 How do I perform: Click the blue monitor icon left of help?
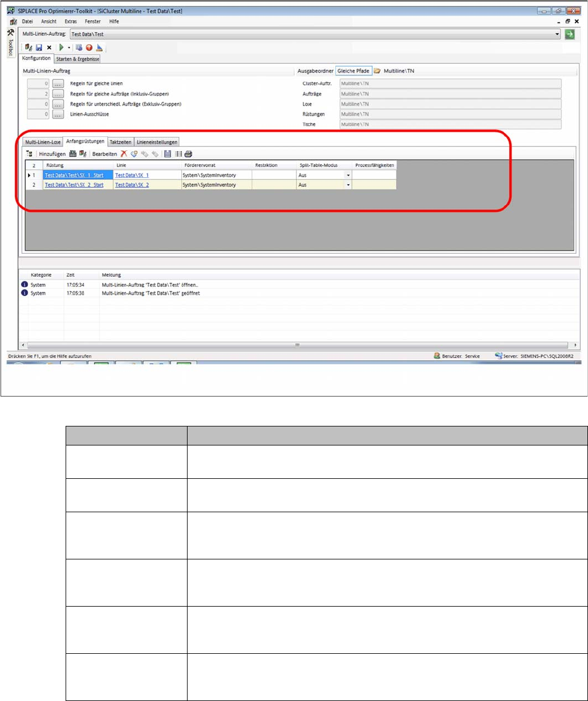pos(79,48)
